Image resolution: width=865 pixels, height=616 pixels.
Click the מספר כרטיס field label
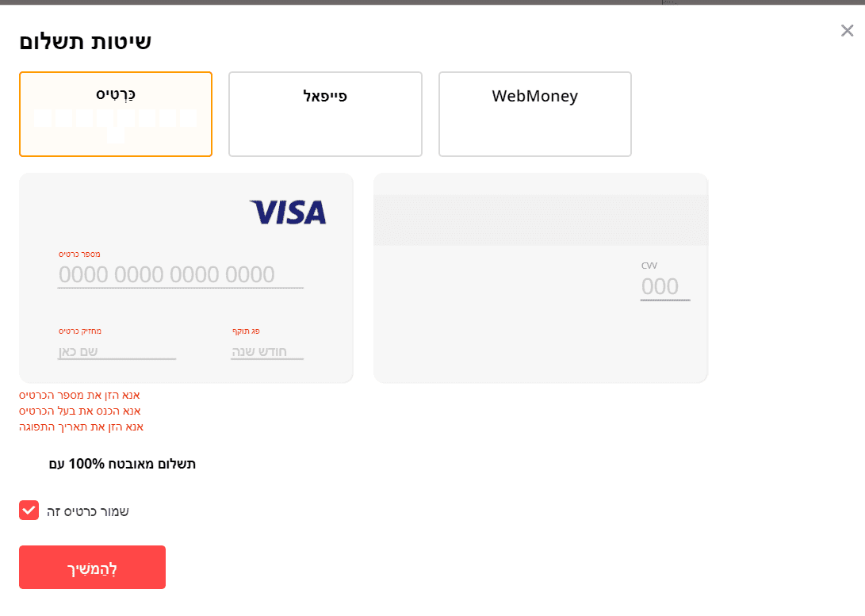click(x=79, y=254)
